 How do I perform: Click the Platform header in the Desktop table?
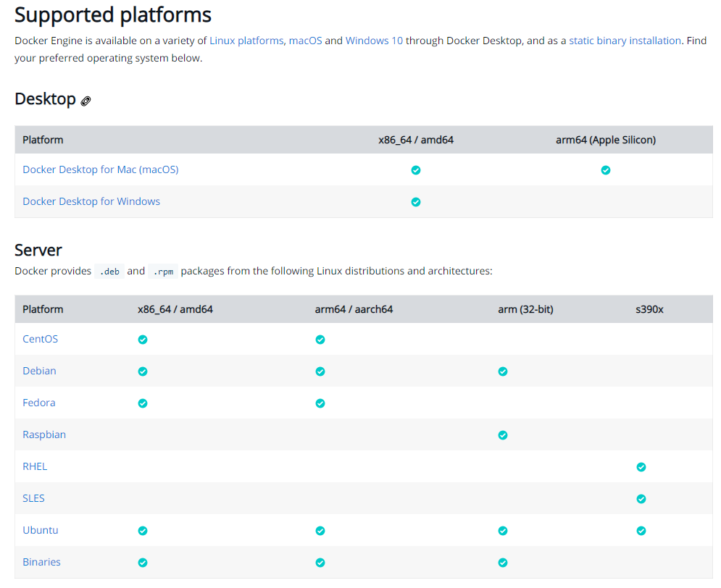point(43,140)
